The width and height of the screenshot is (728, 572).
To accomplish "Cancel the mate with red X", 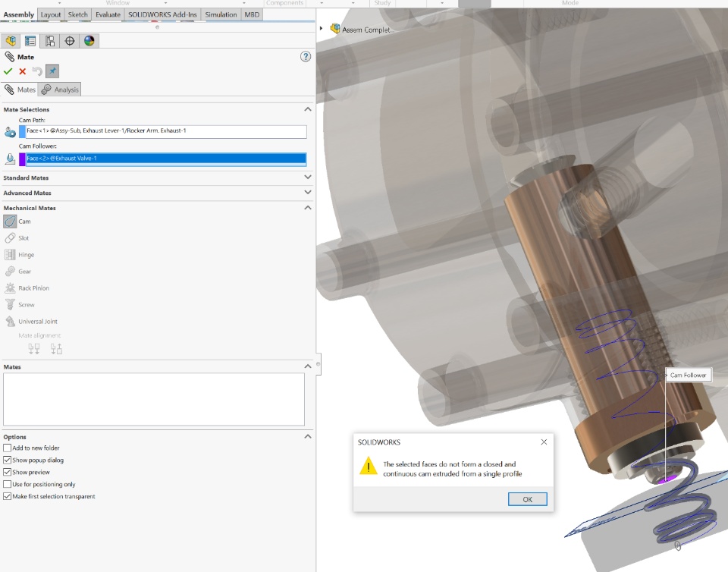I will 22,71.
